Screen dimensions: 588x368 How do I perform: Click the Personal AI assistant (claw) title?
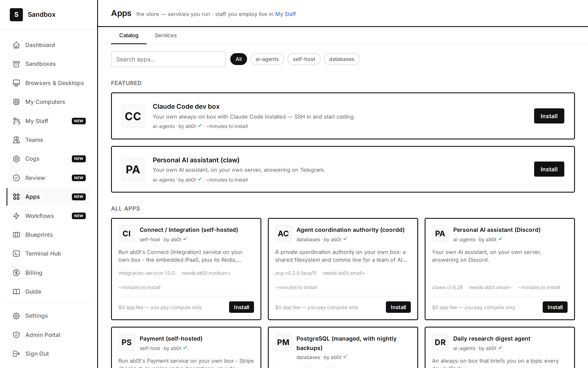pos(196,160)
